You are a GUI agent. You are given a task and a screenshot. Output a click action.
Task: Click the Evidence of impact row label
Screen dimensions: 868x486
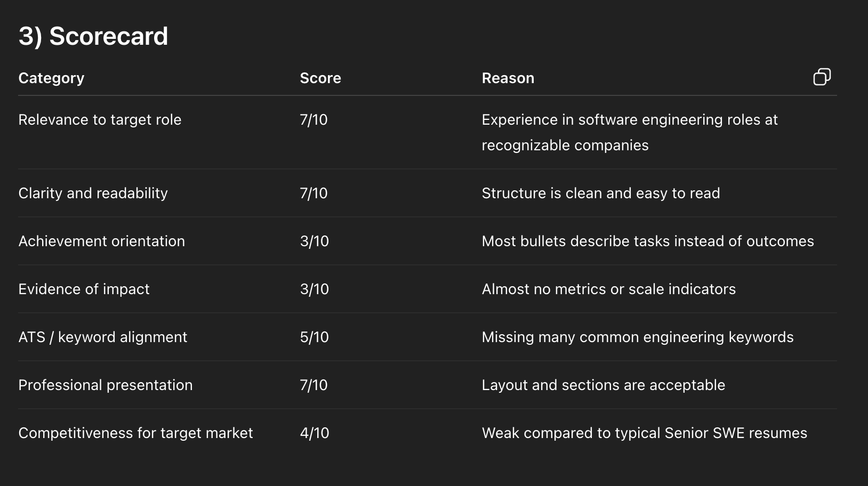84,289
